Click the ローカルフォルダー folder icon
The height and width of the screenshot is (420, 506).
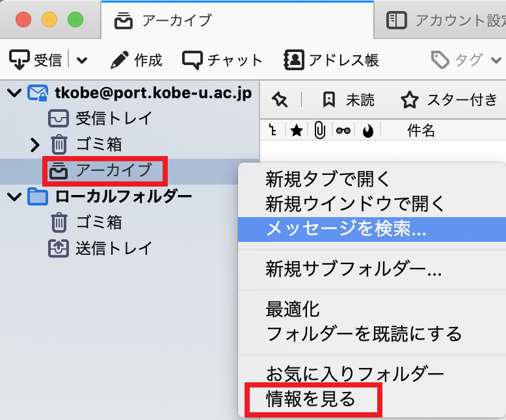click(38, 196)
